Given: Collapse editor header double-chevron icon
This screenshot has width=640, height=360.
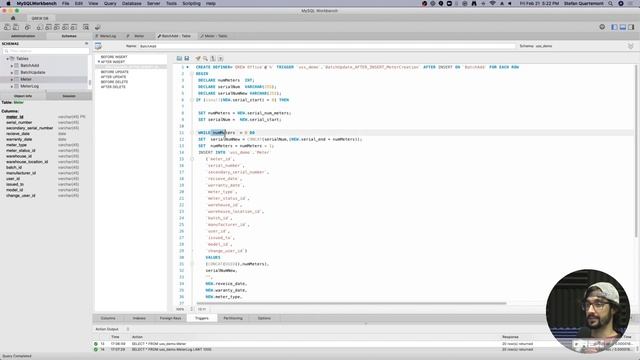Looking at the screenshot, I should tap(631, 46).
